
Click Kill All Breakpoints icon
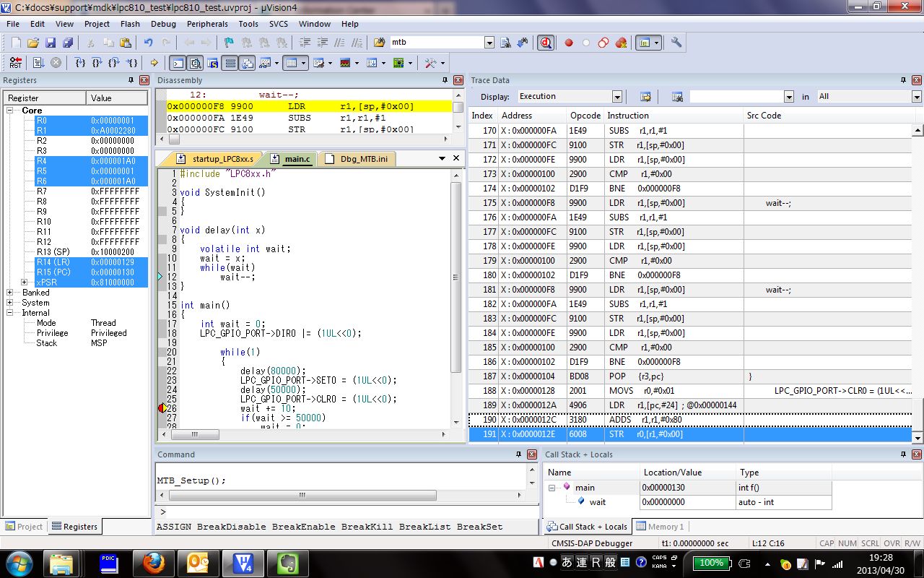(x=621, y=43)
